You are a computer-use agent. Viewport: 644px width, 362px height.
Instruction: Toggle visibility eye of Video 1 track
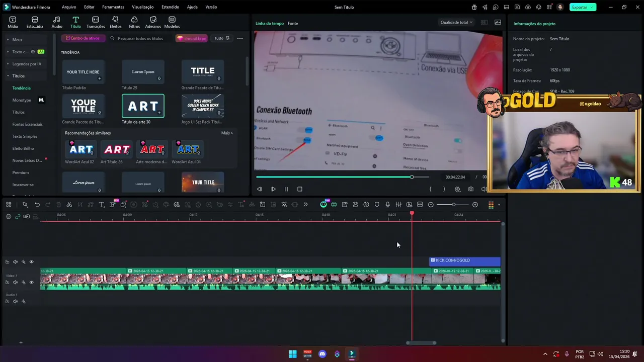(x=31, y=282)
